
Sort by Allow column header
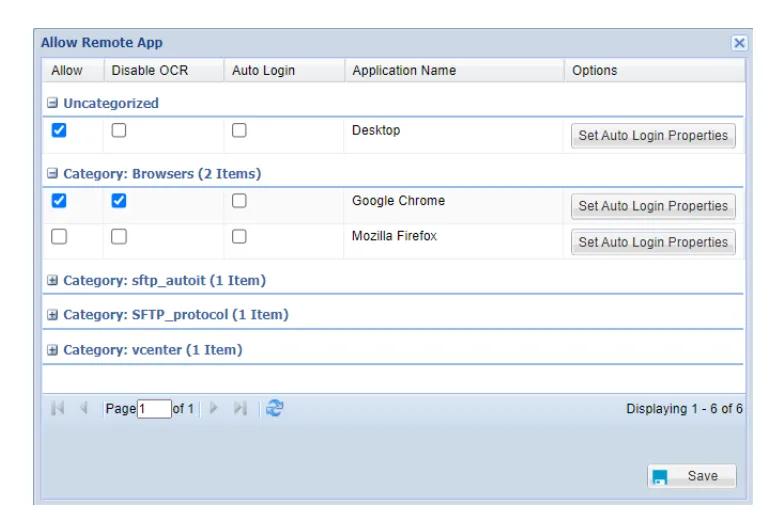click(73, 70)
